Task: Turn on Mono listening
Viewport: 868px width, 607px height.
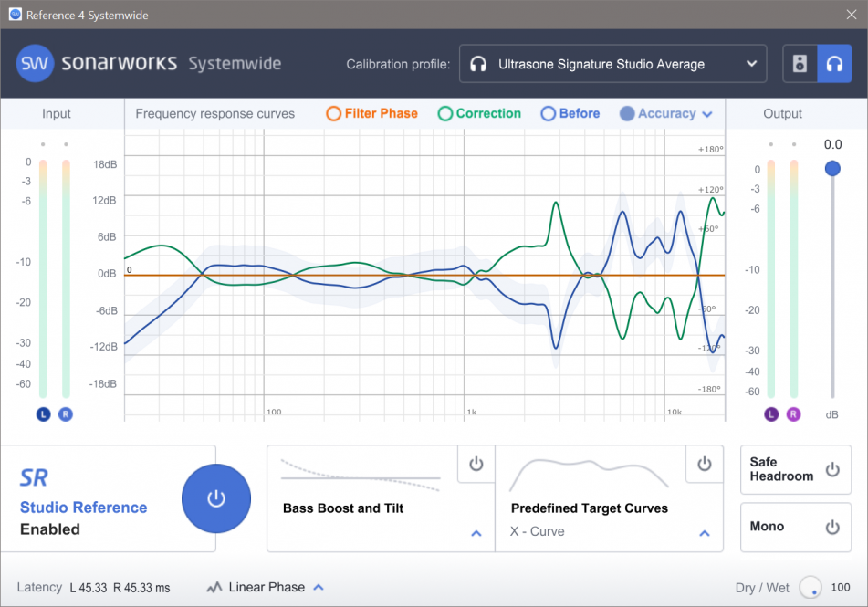Action: pos(832,527)
